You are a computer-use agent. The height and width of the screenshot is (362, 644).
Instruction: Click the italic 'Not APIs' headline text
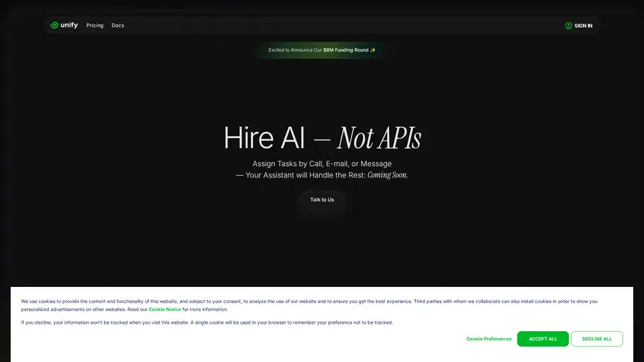coord(378,138)
